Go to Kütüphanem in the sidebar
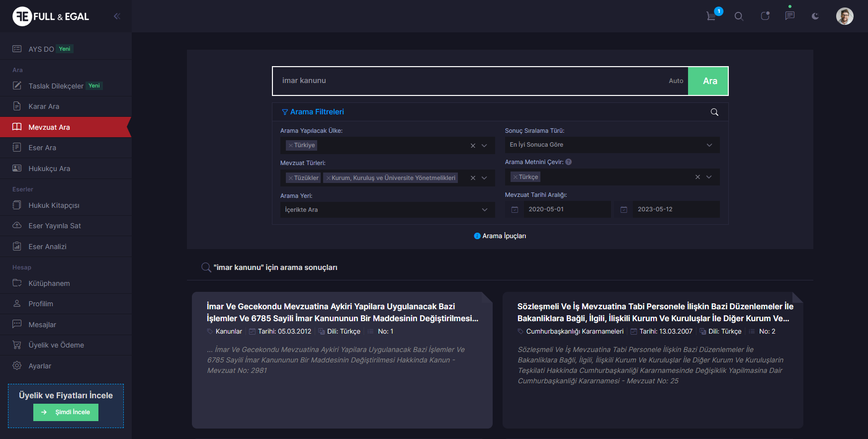 [x=49, y=283]
